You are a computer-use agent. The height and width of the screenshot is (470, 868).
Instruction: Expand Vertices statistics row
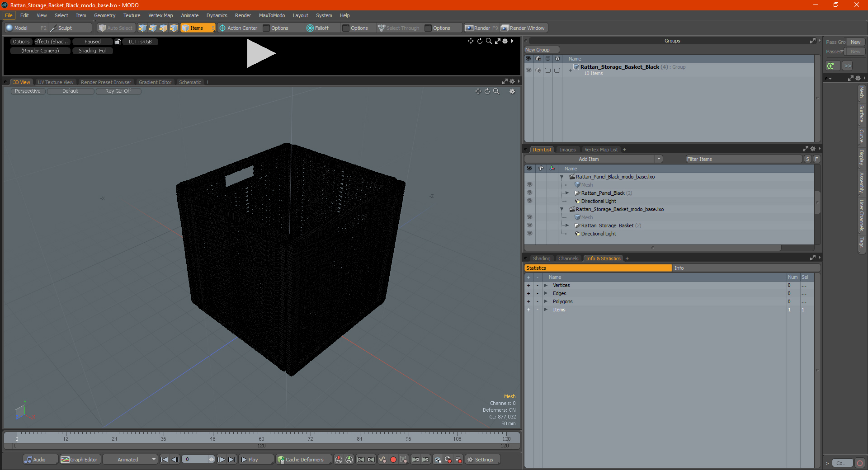[x=546, y=285]
